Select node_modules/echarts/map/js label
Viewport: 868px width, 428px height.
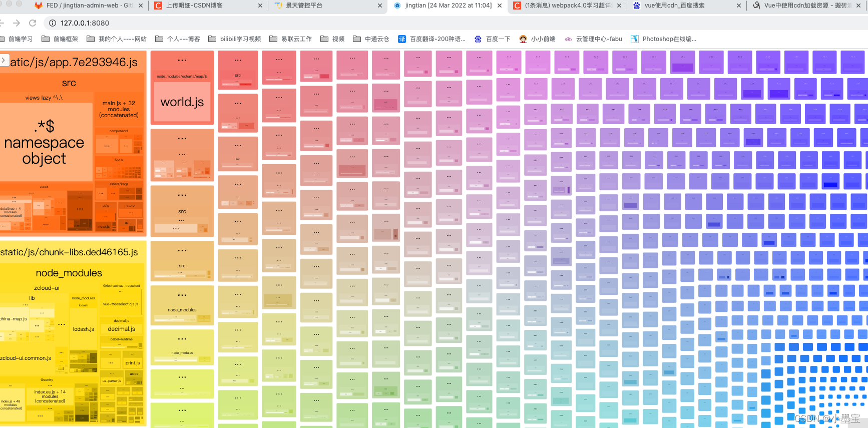182,77
